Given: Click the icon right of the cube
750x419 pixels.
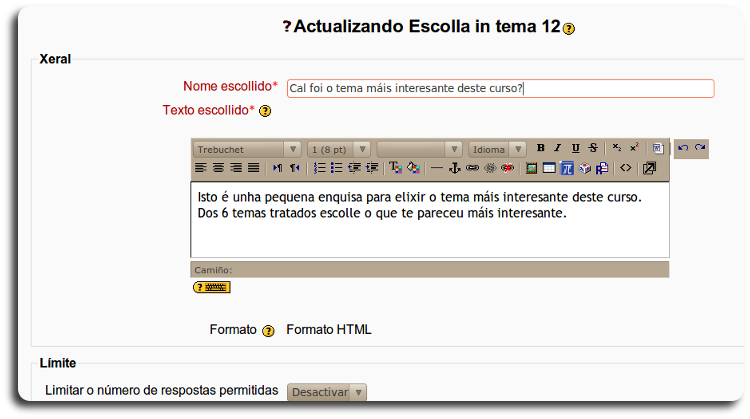Looking at the screenshot, I should pos(602,168).
